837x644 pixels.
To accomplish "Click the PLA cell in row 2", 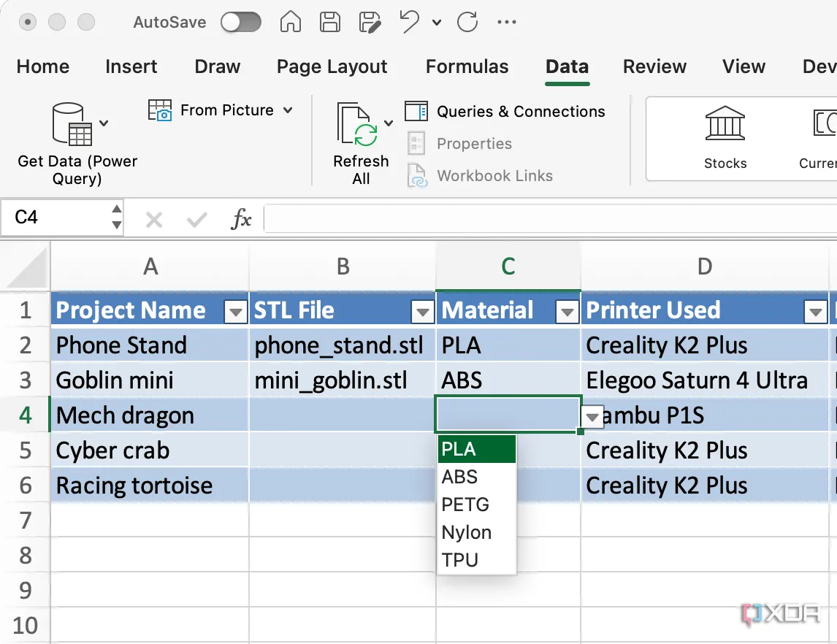I will click(508, 345).
